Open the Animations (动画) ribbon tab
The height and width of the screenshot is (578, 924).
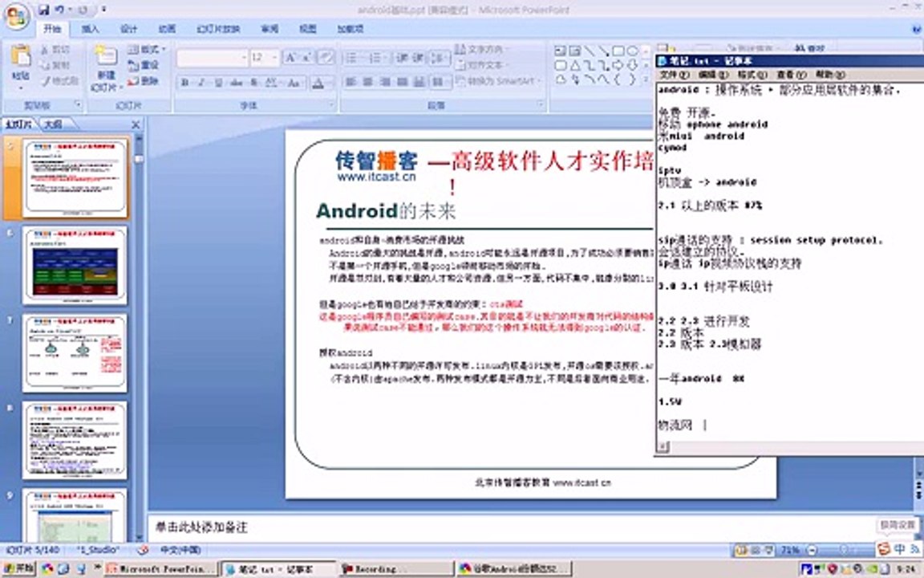coord(167,28)
